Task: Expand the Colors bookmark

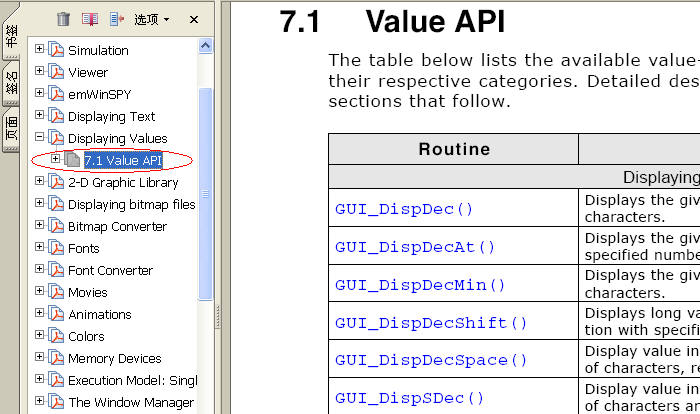Action: click(39, 335)
